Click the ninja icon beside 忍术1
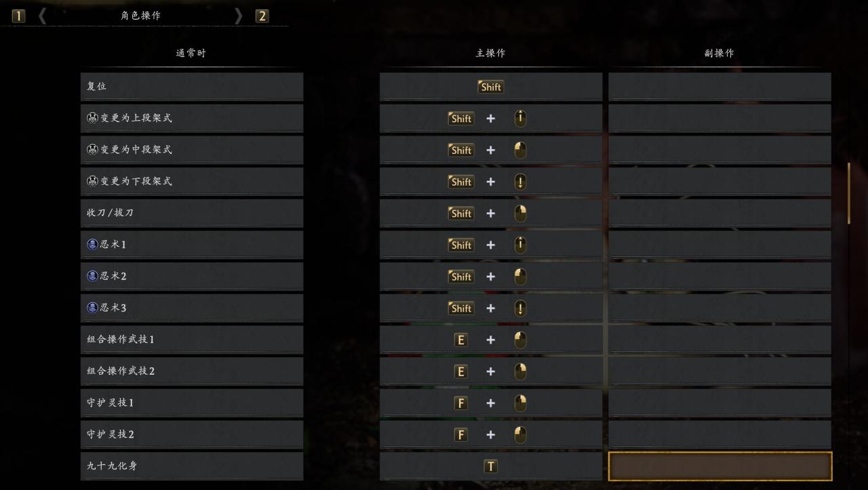The width and height of the screenshot is (868, 490). click(x=93, y=244)
